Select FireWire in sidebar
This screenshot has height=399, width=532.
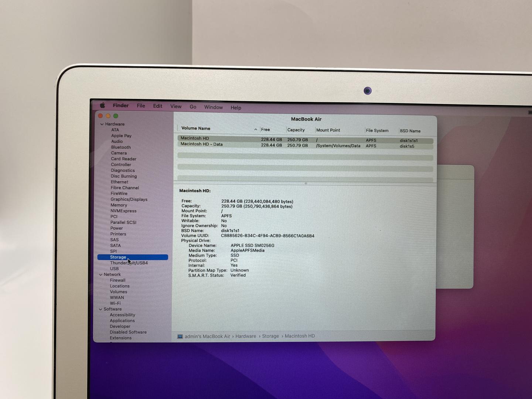pos(119,194)
